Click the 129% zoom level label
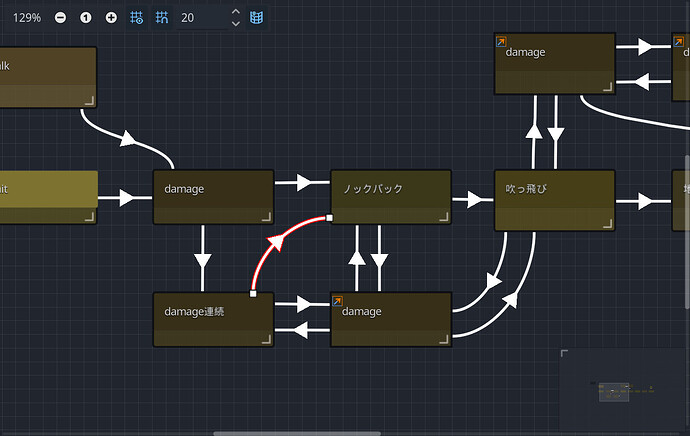 pyautogui.click(x=27, y=18)
